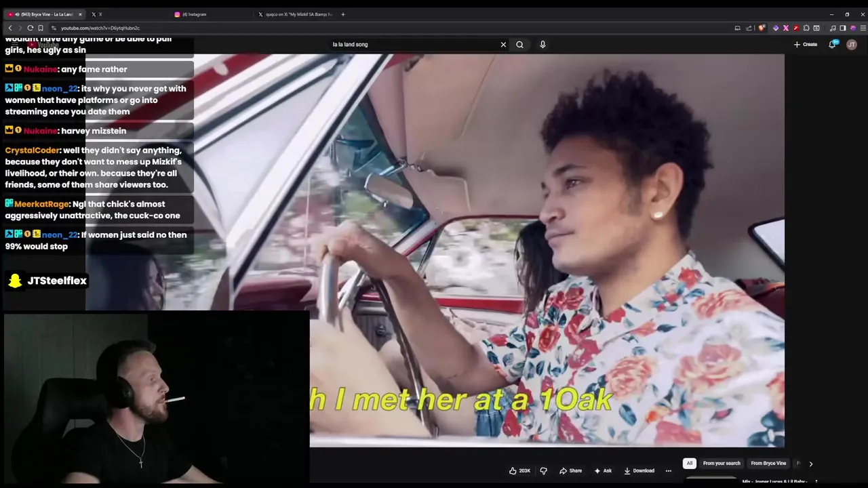Click the YouTube search box
868x488 pixels.
(414, 45)
